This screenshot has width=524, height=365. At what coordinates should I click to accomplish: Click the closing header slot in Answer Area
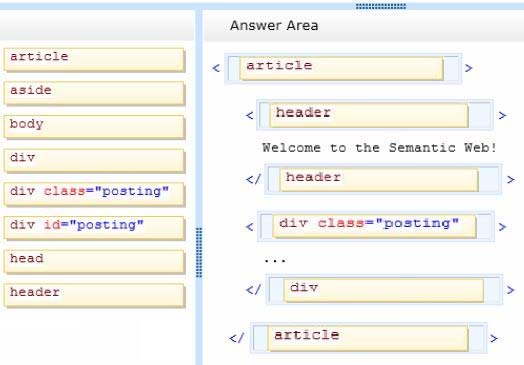coord(379,180)
